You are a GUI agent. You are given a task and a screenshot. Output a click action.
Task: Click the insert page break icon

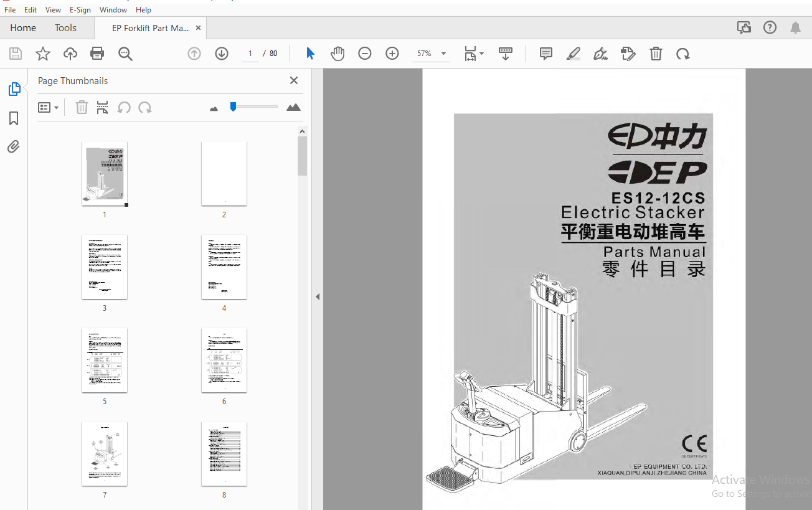pyautogui.click(x=103, y=108)
